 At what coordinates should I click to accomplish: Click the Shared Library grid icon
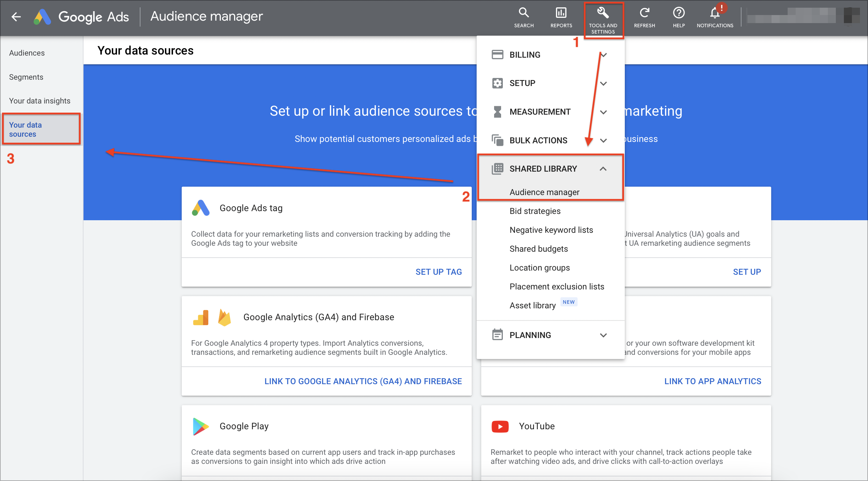coord(497,169)
